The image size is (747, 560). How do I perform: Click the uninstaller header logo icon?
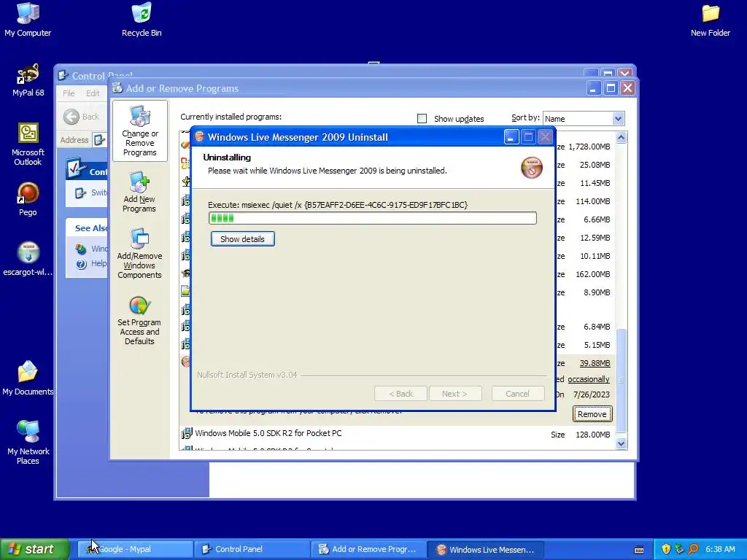[532, 168]
